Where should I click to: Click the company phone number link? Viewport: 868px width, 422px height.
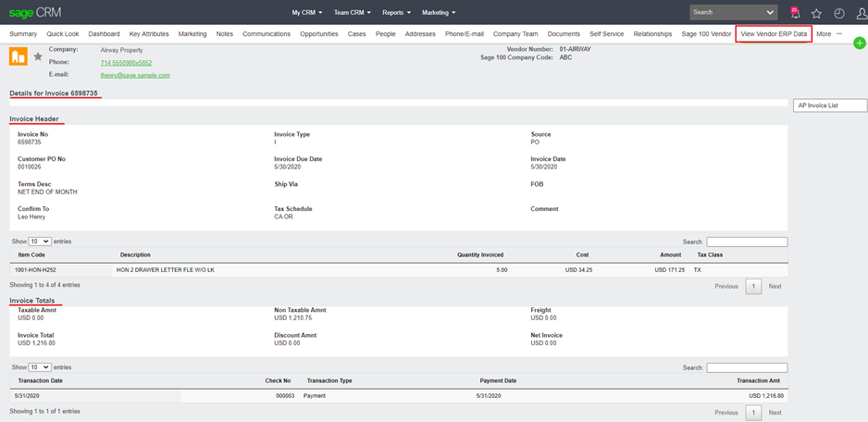(x=126, y=63)
